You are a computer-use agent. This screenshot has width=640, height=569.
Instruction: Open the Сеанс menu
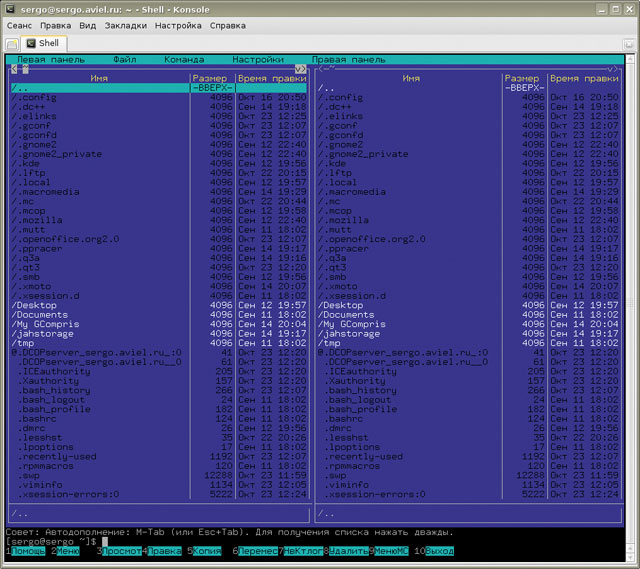(19, 26)
